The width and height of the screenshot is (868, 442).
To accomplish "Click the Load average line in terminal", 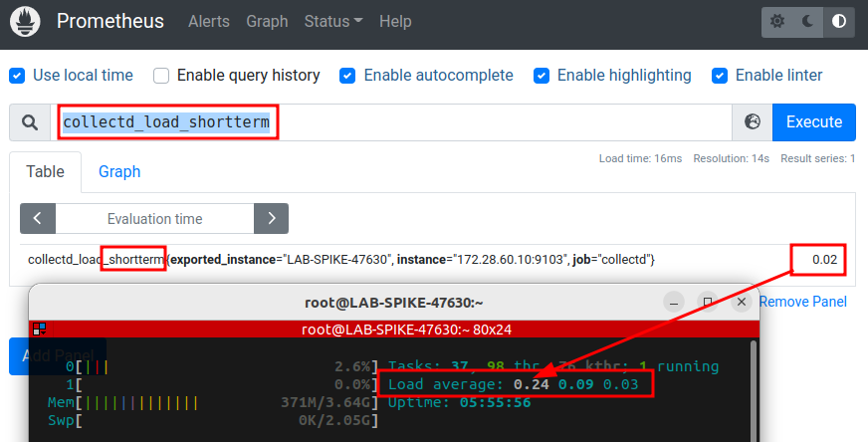I will [x=514, y=384].
